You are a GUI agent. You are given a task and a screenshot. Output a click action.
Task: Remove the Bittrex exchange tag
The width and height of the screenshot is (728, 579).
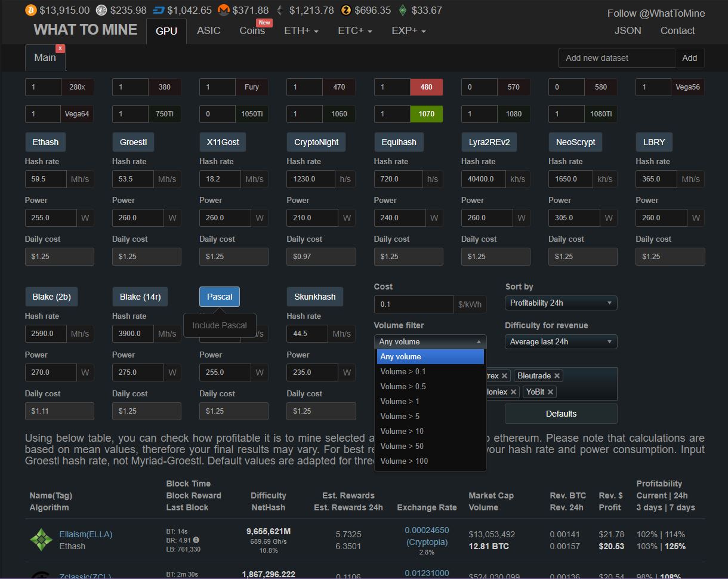(x=504, y=375)
